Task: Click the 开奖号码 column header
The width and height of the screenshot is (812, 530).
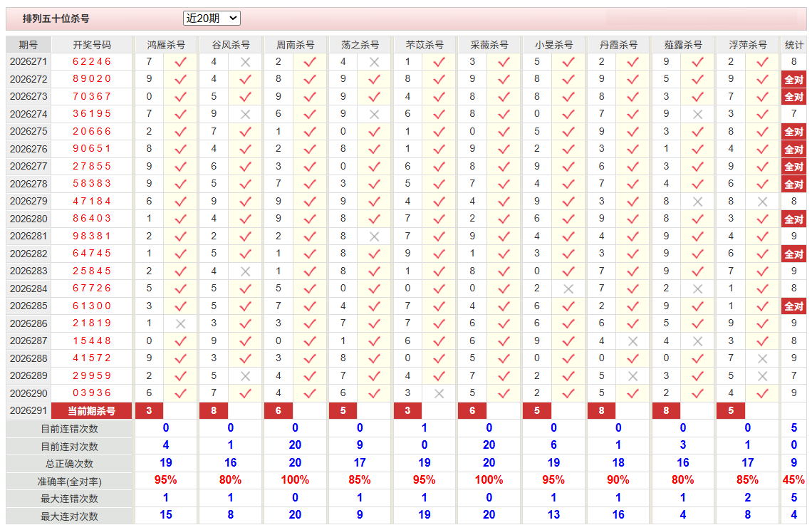Action: click(x=92, y=45)
